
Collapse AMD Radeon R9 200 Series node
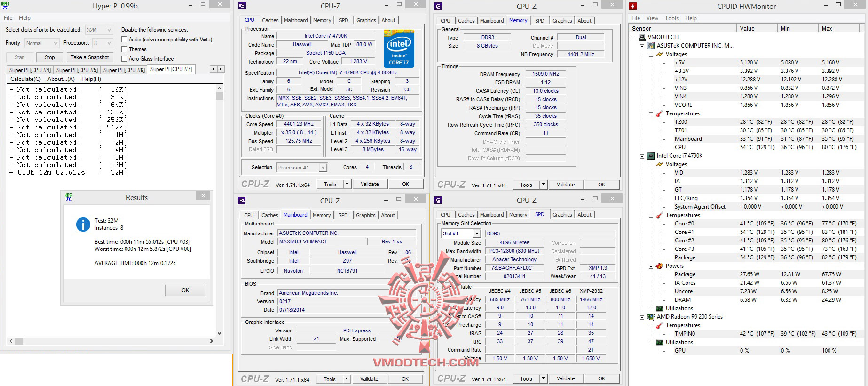642,317
